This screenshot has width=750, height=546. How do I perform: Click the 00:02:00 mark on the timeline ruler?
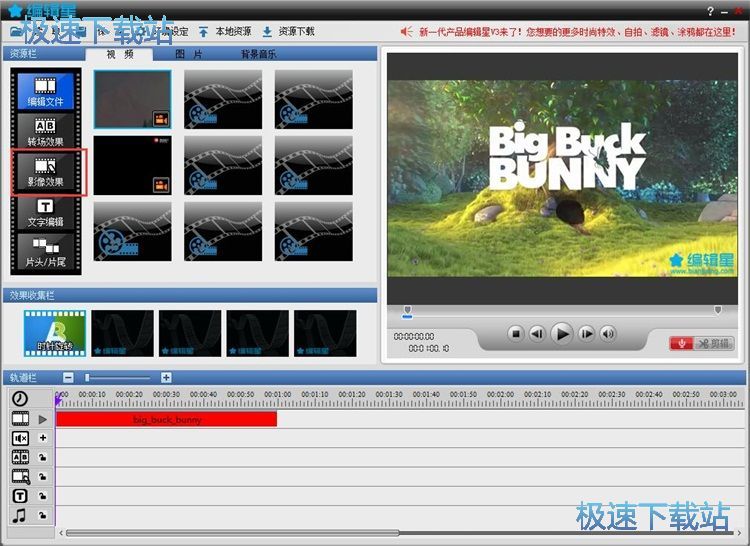tap(500, 394)
